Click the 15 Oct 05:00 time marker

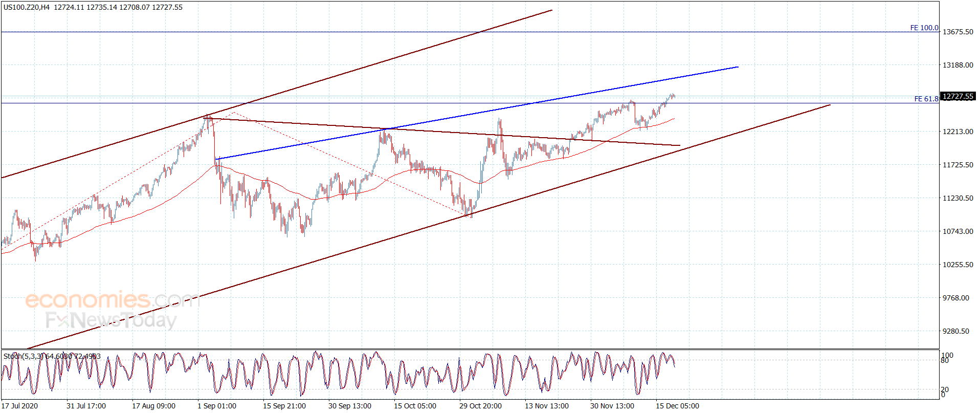[x=415, y=406]
